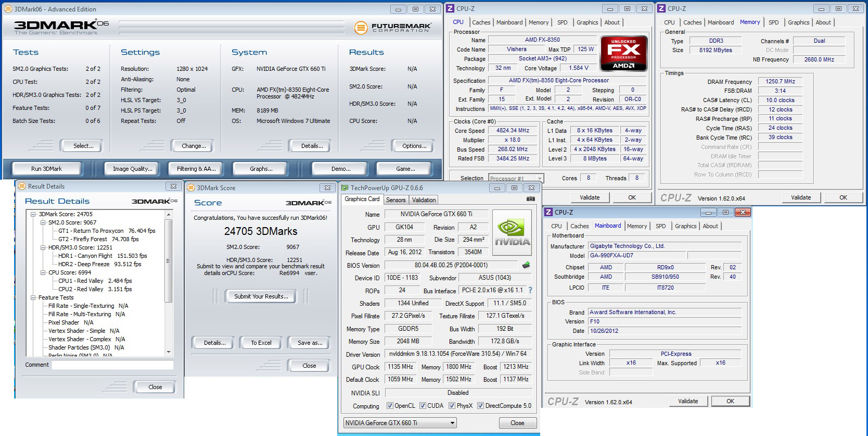Click the 3DMark Score title bar icon

(191, 188)
